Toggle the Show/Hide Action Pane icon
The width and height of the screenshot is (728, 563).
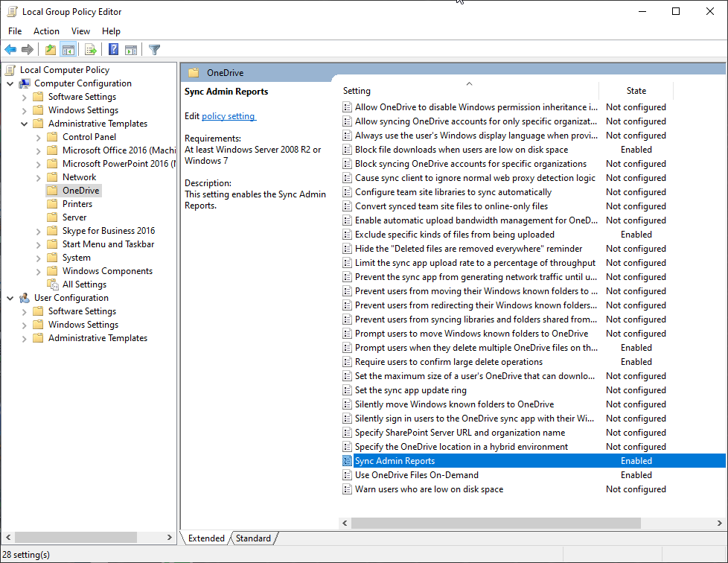(131, 50)
